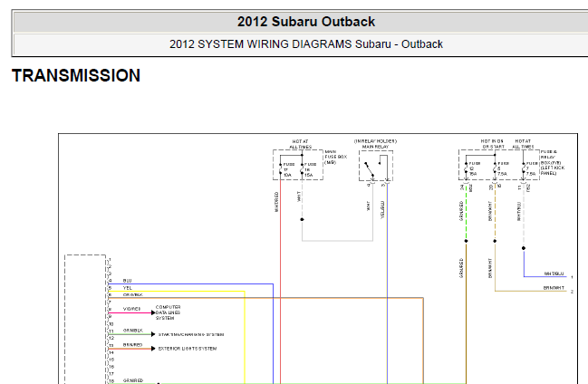This screenshot has width=588, height=384.
Task: Click the vertical WHT/RED wire label below fuse 17
Action: pos(276,202)
